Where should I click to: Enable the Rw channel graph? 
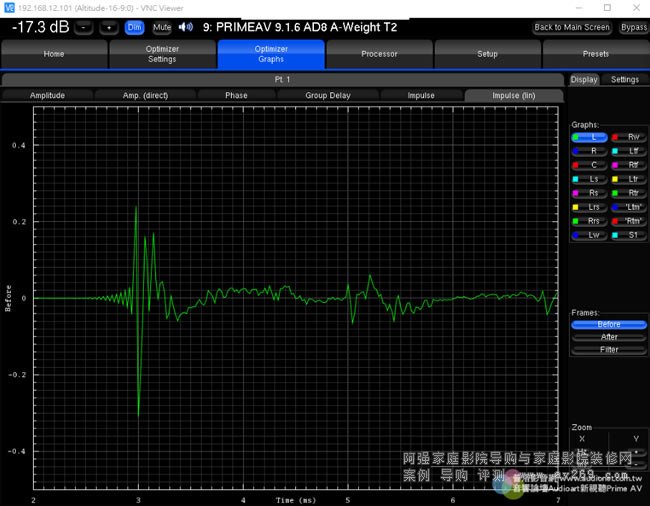(629, 136)
